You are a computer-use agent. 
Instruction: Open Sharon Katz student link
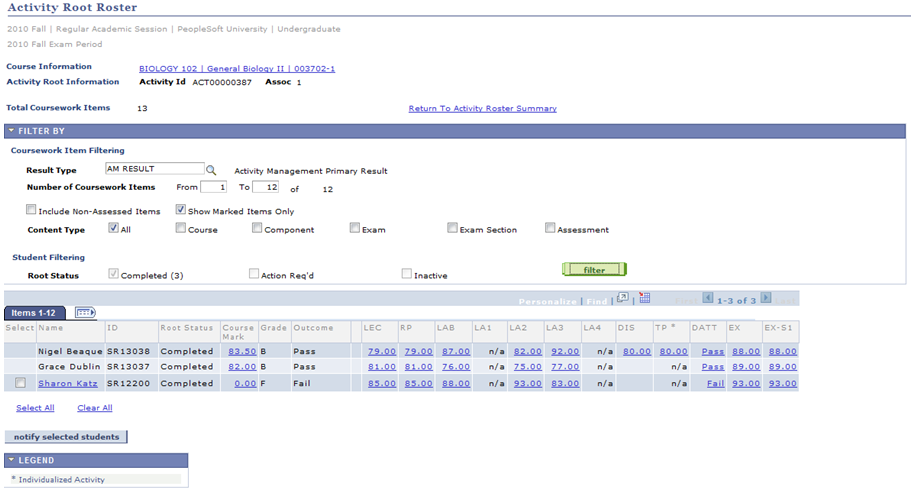tap(68, 383)
